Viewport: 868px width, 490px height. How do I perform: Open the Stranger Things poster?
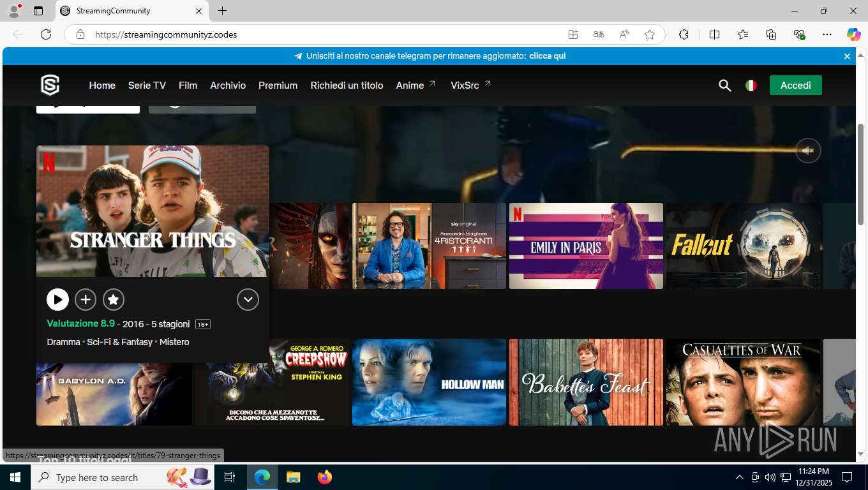point(153,211)
